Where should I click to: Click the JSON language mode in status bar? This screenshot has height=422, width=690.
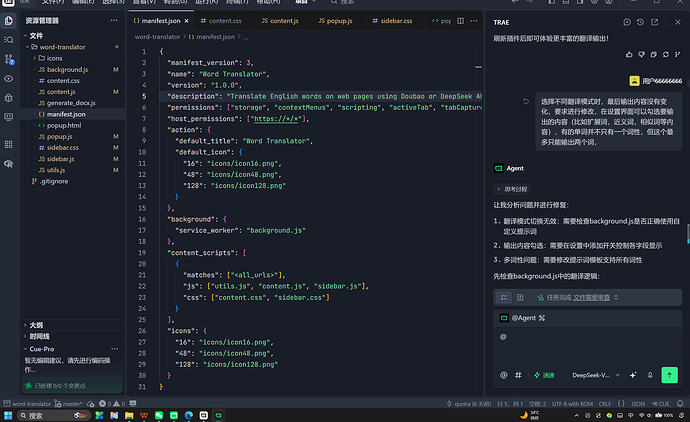point(638,404)
